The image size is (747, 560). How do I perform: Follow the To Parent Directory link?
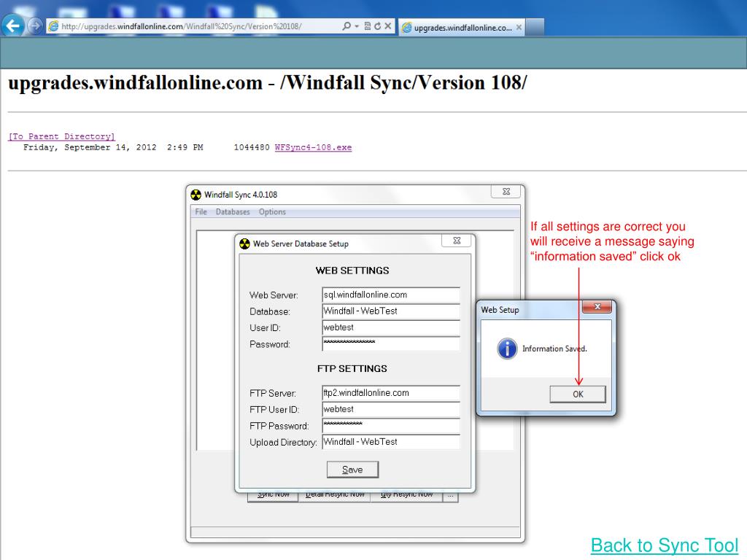click(61, 136)
